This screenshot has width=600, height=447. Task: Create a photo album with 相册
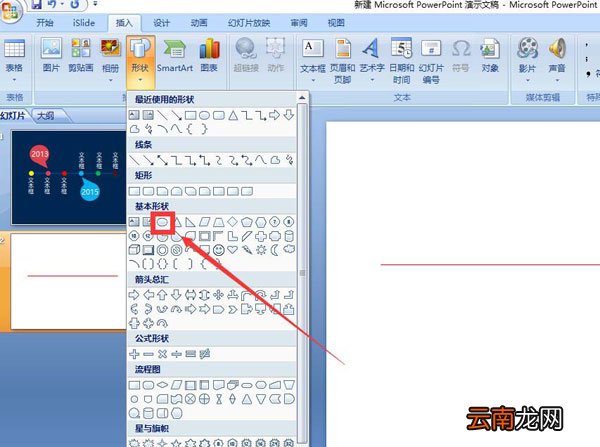(x=111, y=55)
